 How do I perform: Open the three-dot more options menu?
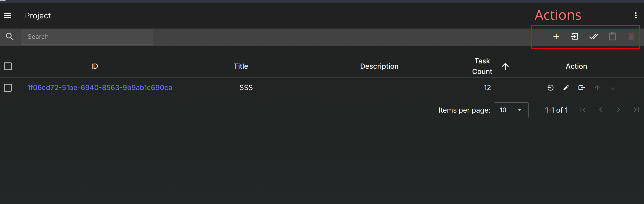click(636, 16)
